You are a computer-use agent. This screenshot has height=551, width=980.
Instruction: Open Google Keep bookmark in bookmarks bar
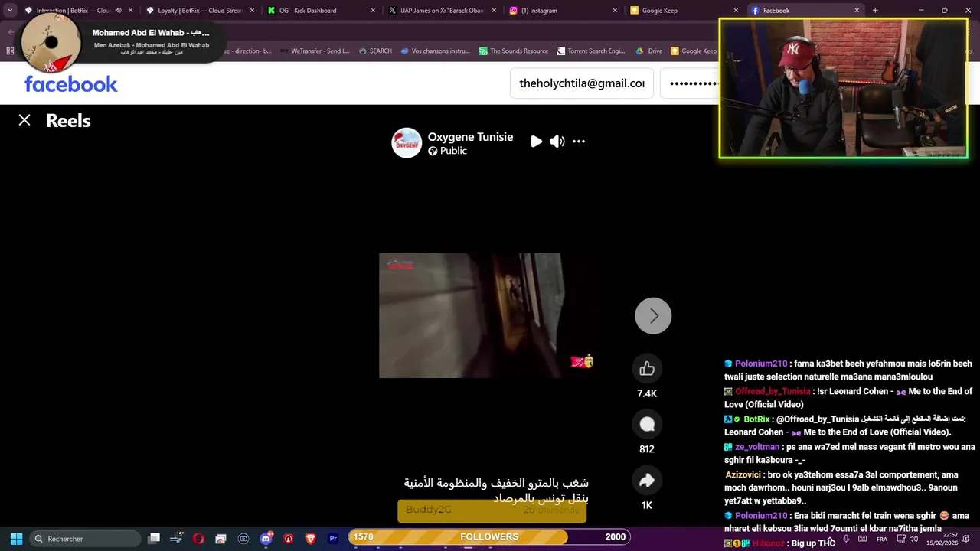[694, 51]
